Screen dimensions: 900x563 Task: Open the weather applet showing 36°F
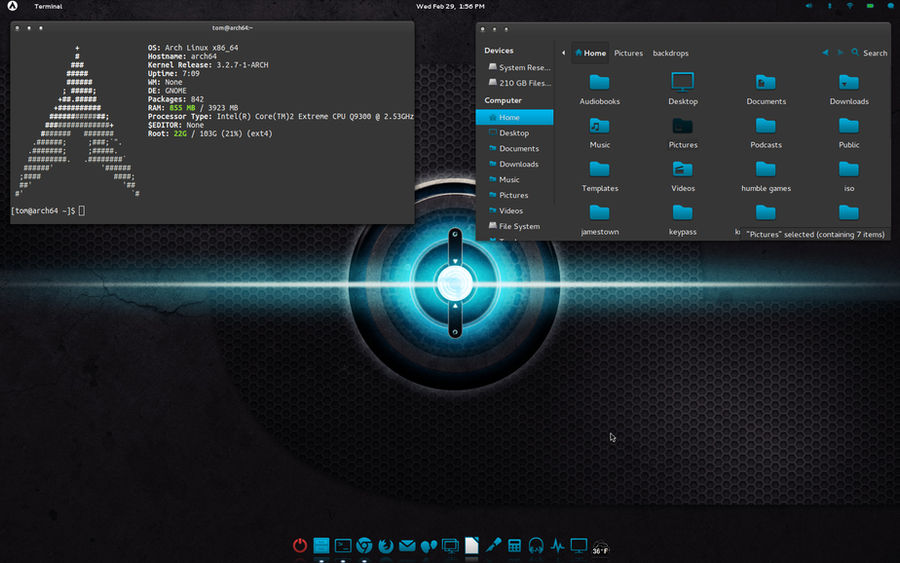[600, 548]
